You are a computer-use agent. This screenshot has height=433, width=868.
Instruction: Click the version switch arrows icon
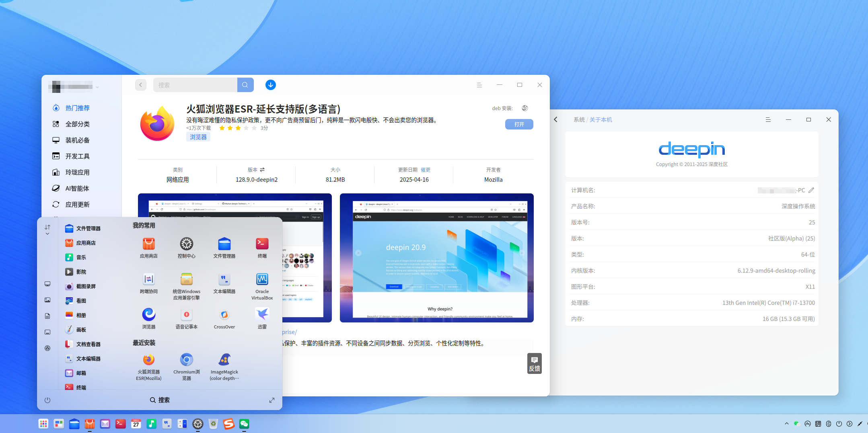coord(262,170)
